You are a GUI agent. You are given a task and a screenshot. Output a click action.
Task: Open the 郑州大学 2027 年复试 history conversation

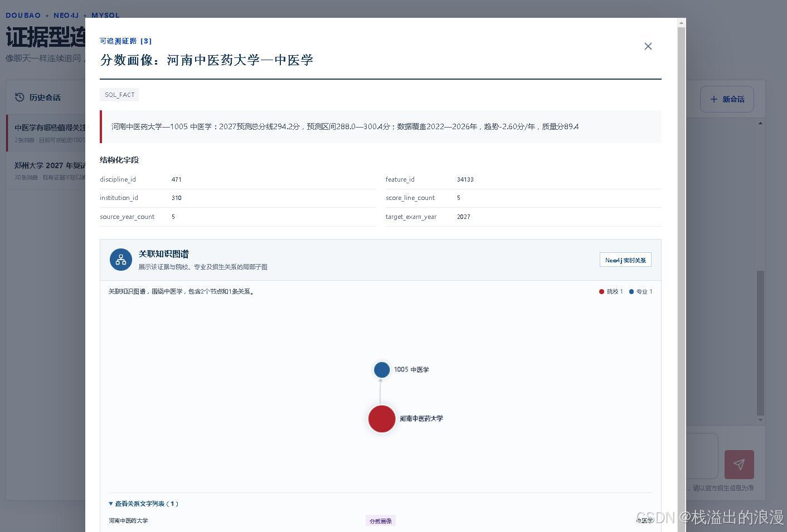point(46,170)
